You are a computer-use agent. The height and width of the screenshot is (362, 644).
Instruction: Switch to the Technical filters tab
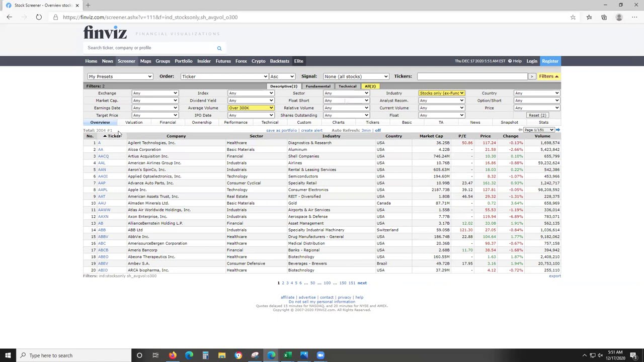[x=347, y=86]
